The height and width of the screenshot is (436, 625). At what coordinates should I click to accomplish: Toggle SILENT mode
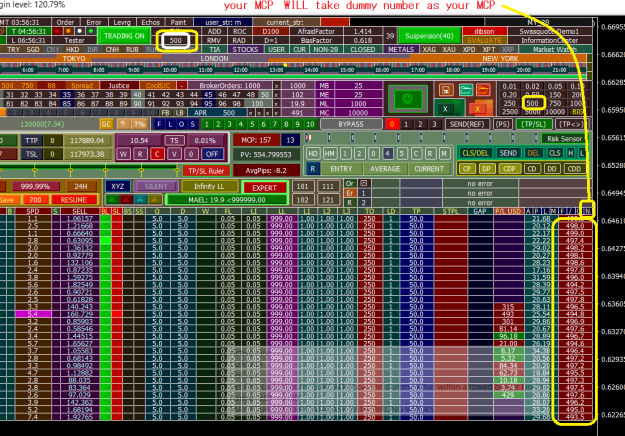point(156,186)
